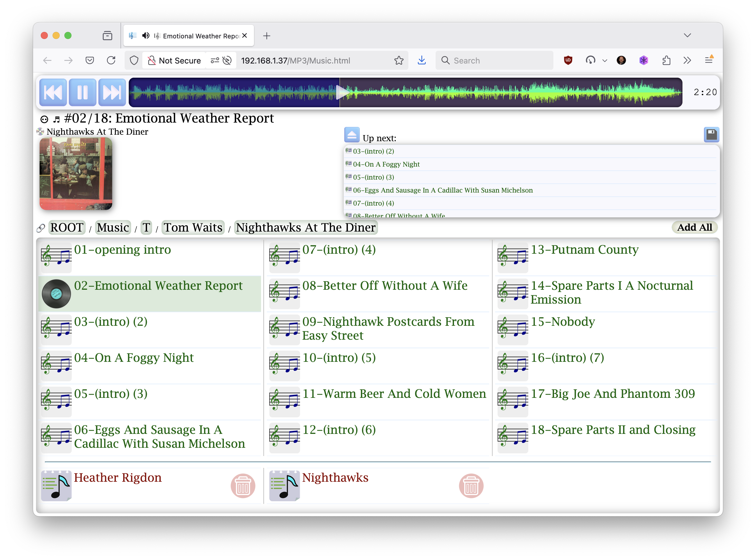The width and height of the screenshot is (756, 560).
Task: Click music icon for 09-Nighthawk Postcards
Action: pos(284,330)
